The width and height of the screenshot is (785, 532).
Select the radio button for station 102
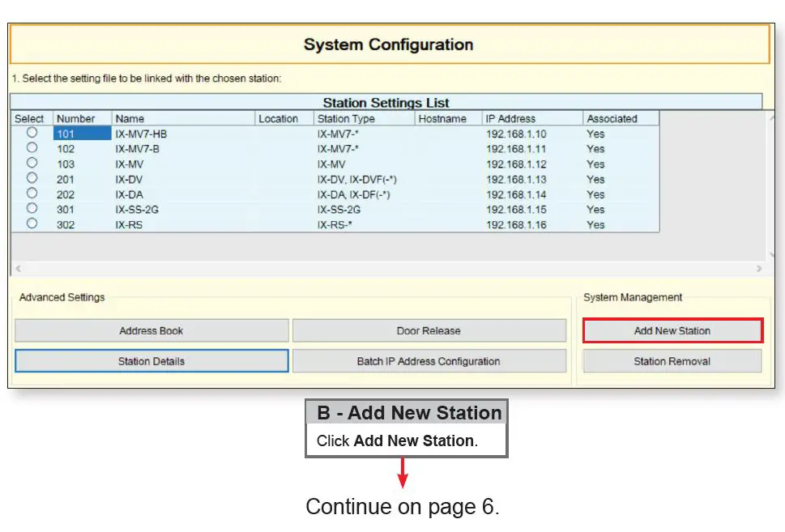click(x=32, y=147)
